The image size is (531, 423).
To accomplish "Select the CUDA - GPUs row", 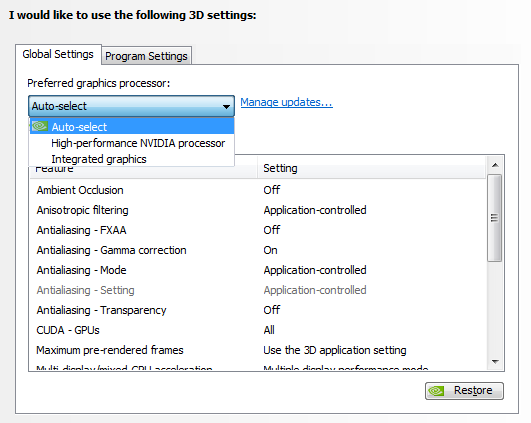I will coord(258,330).
